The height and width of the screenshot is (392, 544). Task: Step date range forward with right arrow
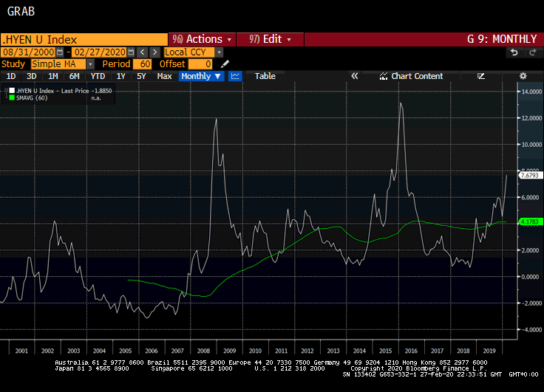click(154, 52)
